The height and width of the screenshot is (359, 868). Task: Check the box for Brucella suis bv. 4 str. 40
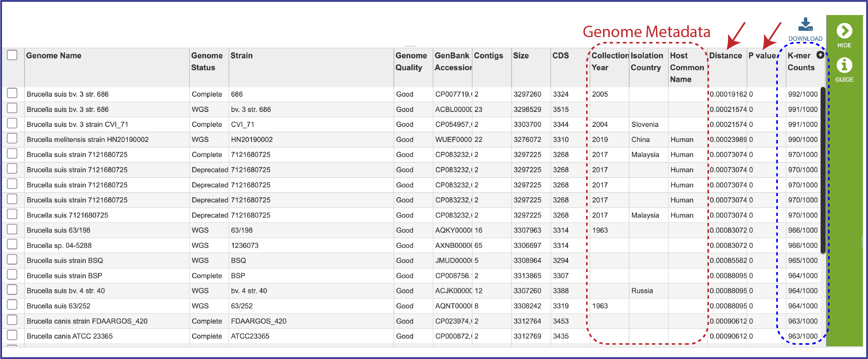(12, 290)
